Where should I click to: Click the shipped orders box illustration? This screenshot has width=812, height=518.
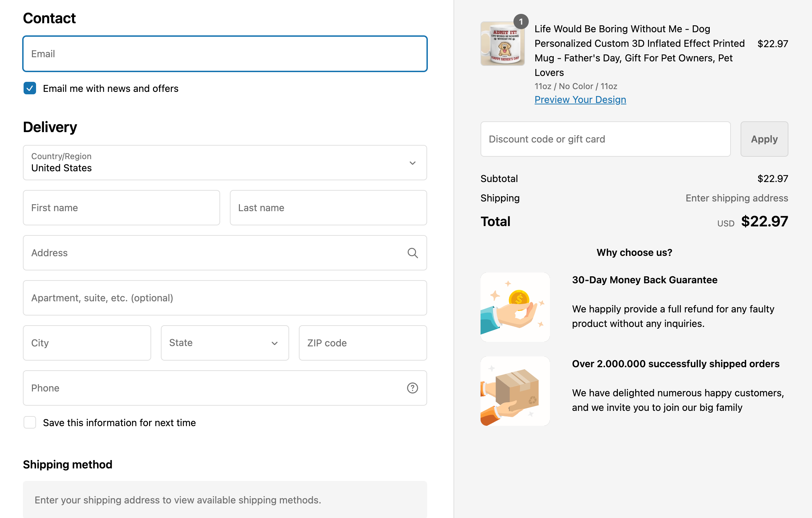(x=515, y=391)
